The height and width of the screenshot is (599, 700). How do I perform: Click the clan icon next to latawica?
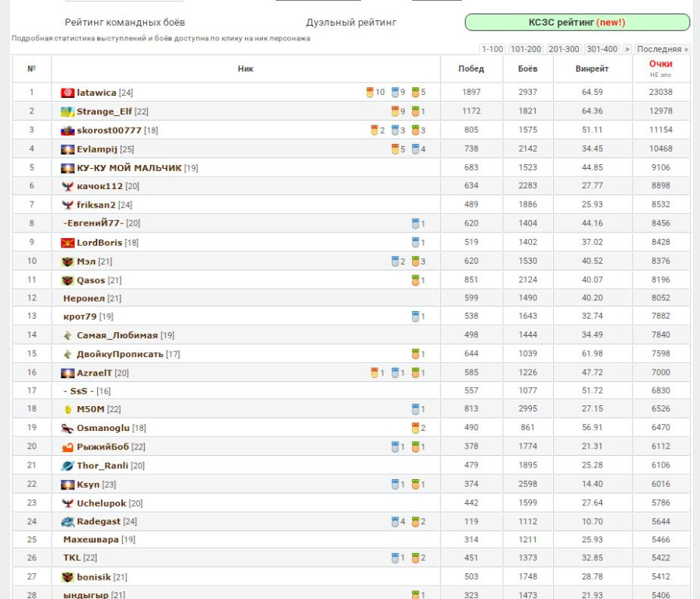(x=68, y=93)
